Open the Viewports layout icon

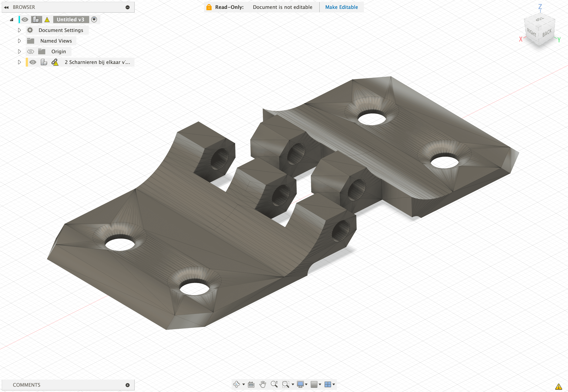tap(328, 384)
